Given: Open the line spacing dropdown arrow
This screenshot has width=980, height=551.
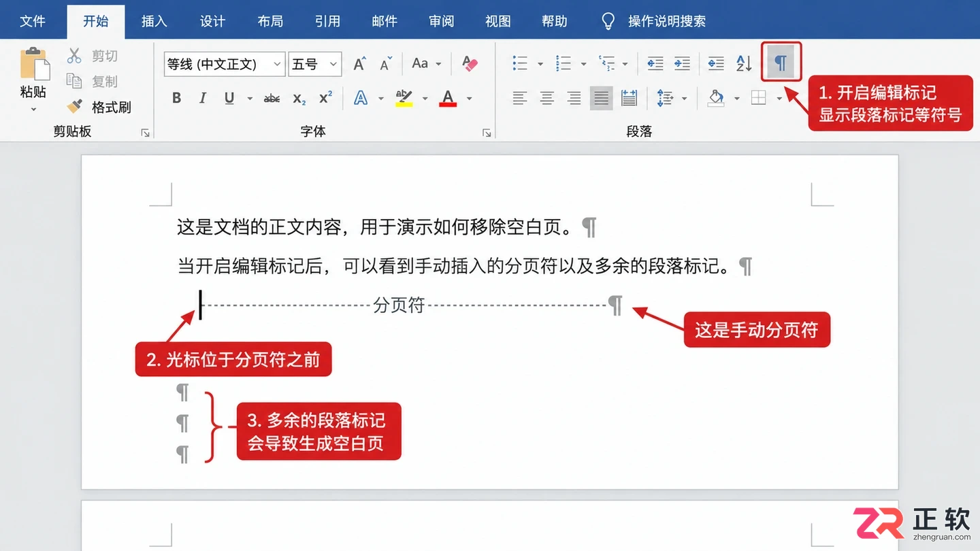Looking at the screenshot, I should point(684,99).
